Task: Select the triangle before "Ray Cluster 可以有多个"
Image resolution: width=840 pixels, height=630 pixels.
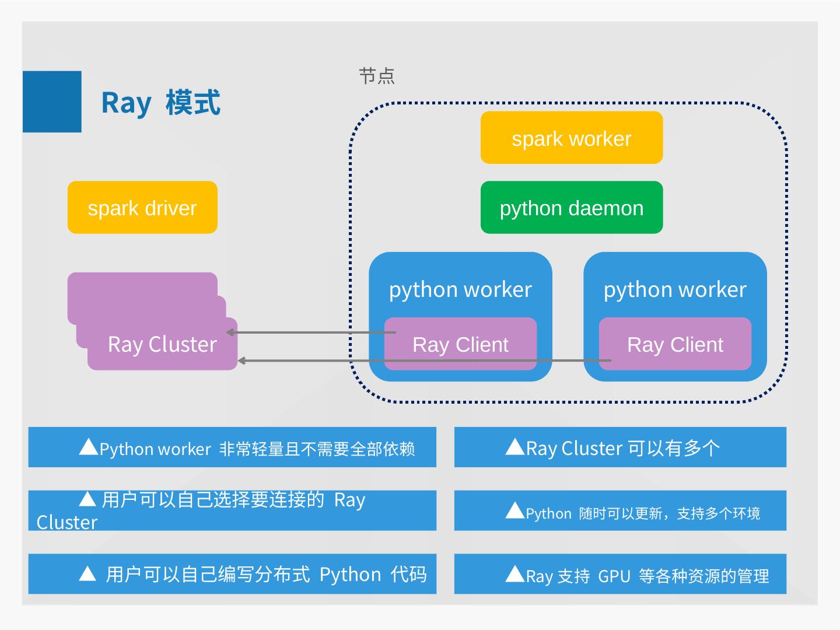Action: [x=514, y=447]
